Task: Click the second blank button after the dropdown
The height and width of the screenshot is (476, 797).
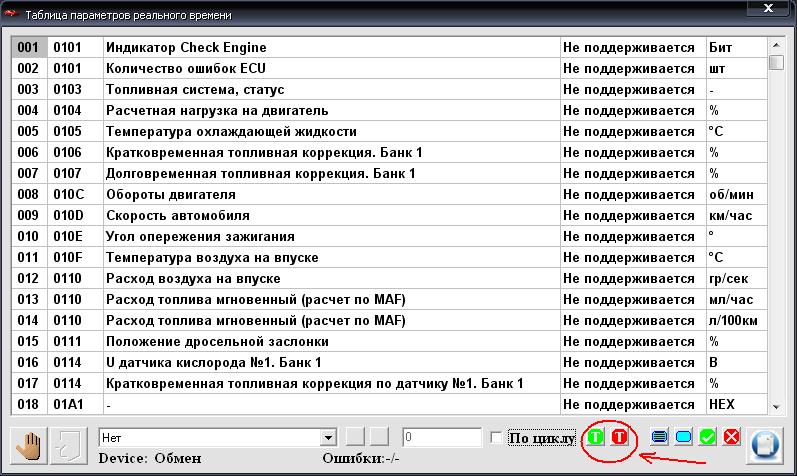Action: [x=379, y=436]
